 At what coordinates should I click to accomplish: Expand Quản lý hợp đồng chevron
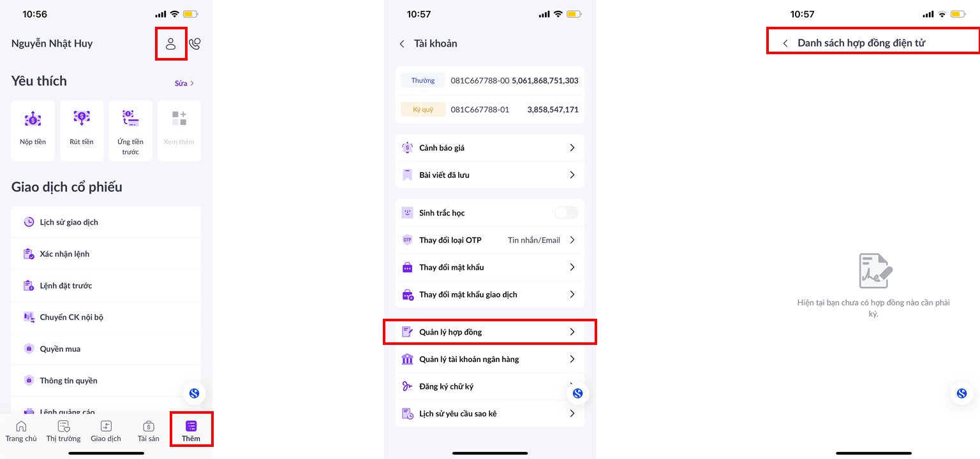pyautogui.click(x=572, y=332)
